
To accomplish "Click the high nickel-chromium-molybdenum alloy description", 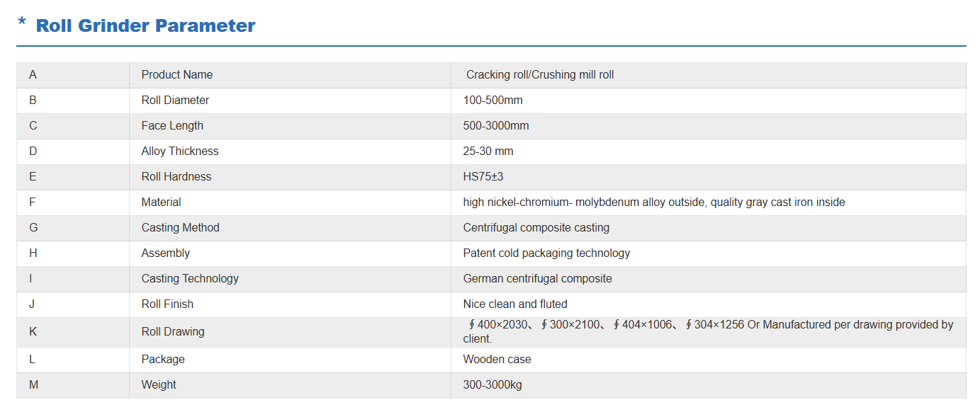I will [654, 202].
